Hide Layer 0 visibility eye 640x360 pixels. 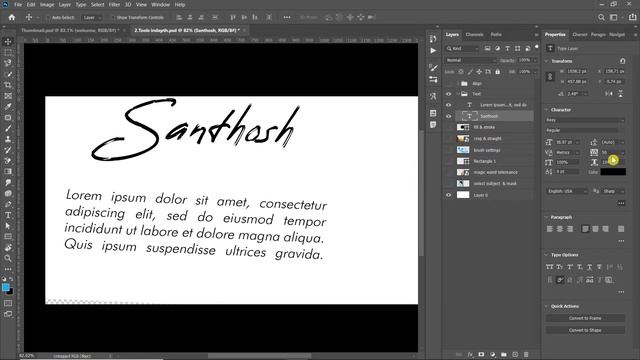[449, 195]
